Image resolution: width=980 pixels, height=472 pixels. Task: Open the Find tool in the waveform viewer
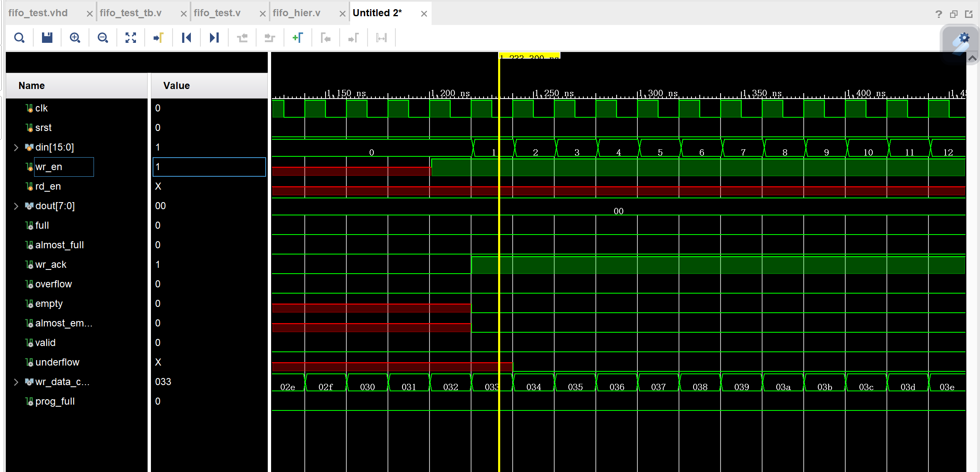point(19,37)
